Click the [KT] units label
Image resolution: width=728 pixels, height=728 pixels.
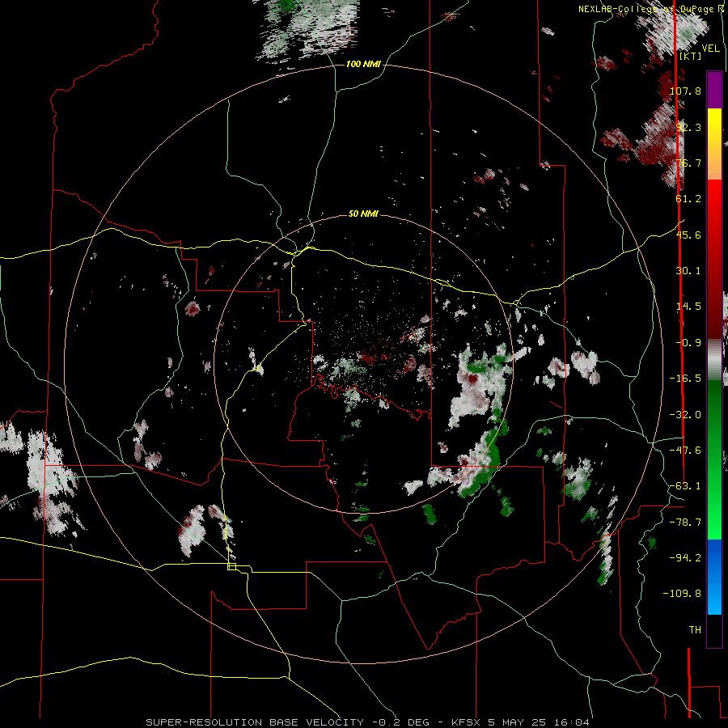[x=691, y=56]
